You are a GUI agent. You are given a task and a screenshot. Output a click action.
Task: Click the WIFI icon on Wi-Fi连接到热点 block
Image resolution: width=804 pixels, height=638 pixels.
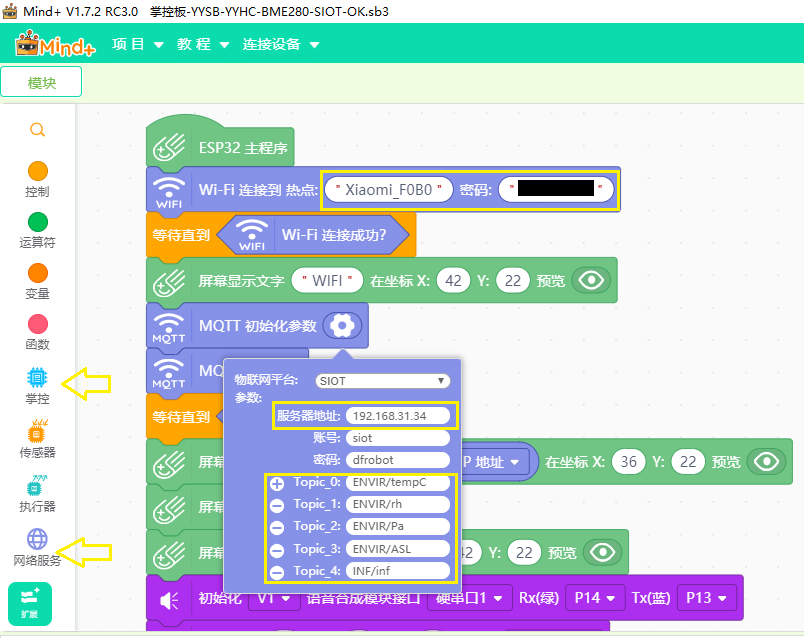169,192
